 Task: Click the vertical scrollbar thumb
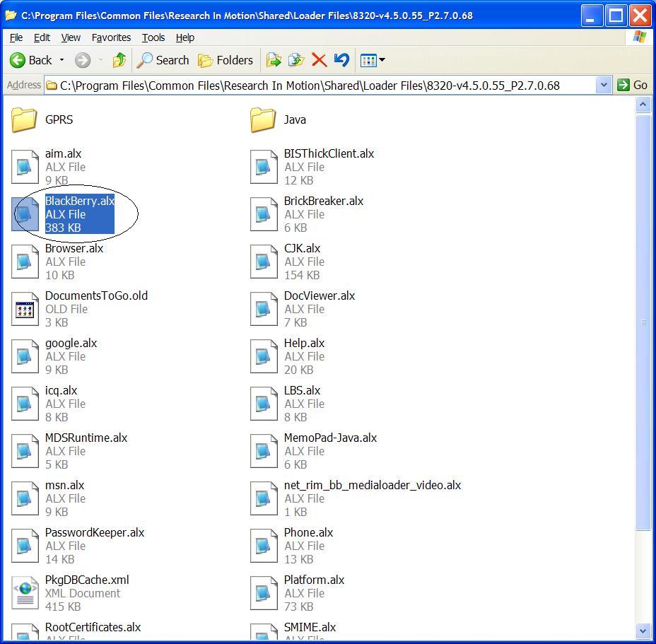643,322
